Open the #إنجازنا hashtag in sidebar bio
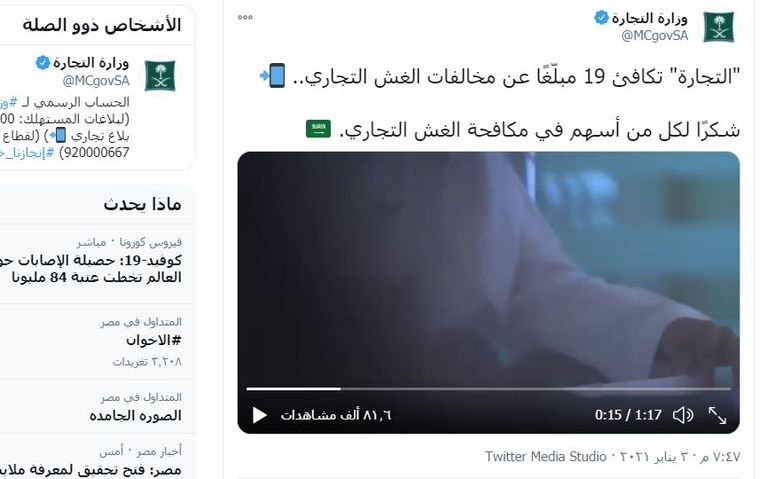 27,153
